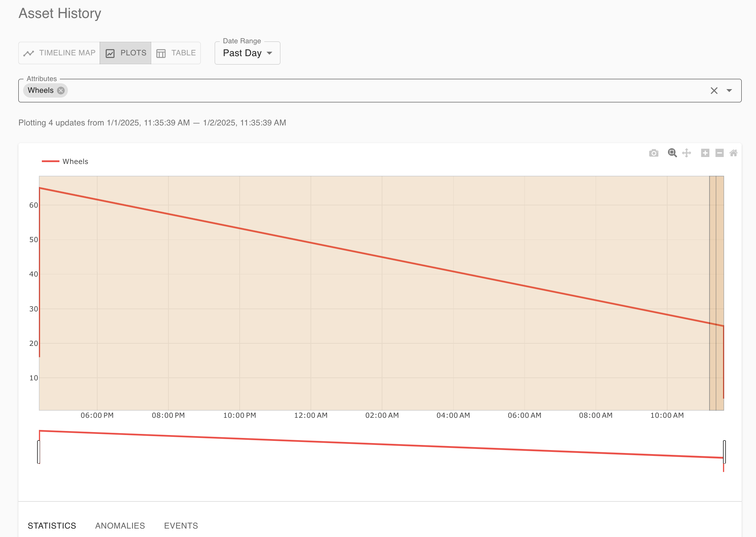Click inside the Attributes input field

[367, 91]
